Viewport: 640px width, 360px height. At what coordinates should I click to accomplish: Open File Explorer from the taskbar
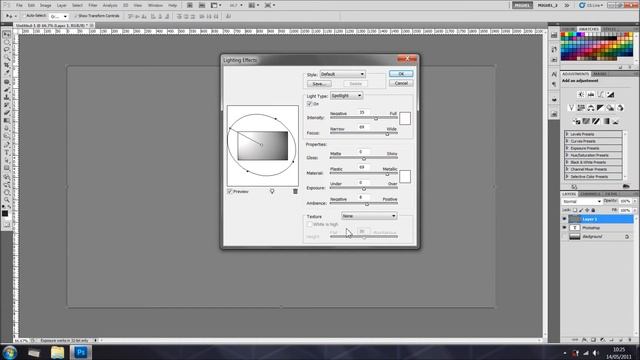tap(58, 352)
